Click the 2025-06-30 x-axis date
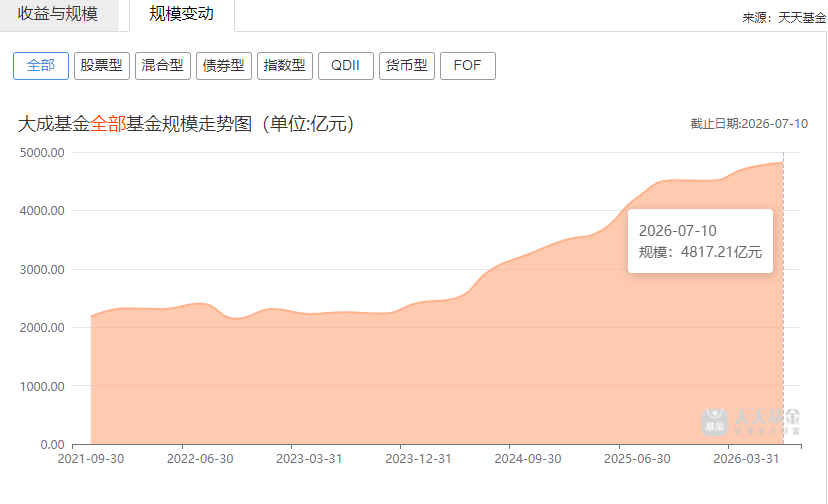The width and height of the screenshot is (828, 504). (x=637, y=459)
